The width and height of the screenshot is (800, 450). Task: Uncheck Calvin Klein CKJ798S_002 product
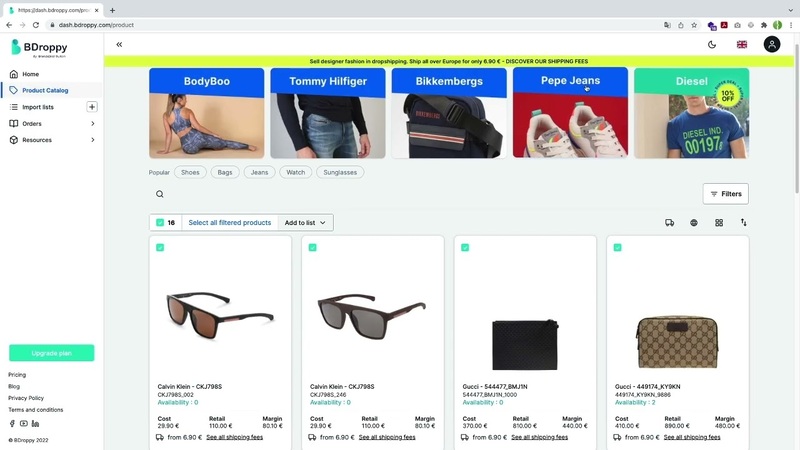point(160,247)
